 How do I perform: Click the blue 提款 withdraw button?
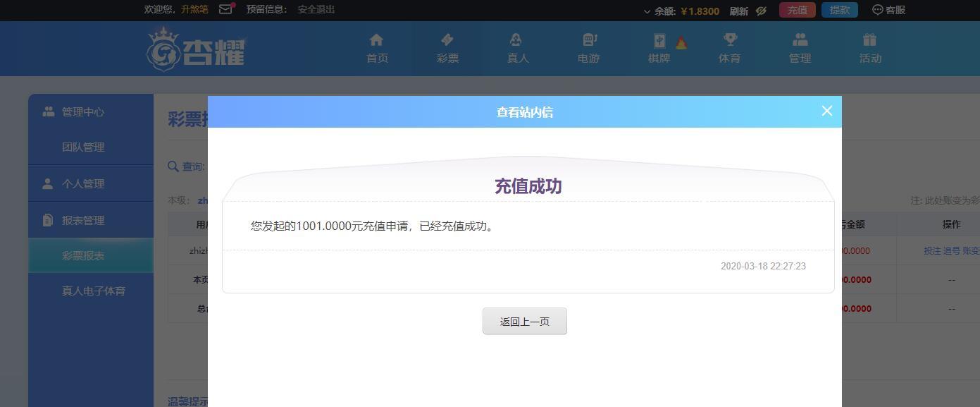[x=840, y=10]
